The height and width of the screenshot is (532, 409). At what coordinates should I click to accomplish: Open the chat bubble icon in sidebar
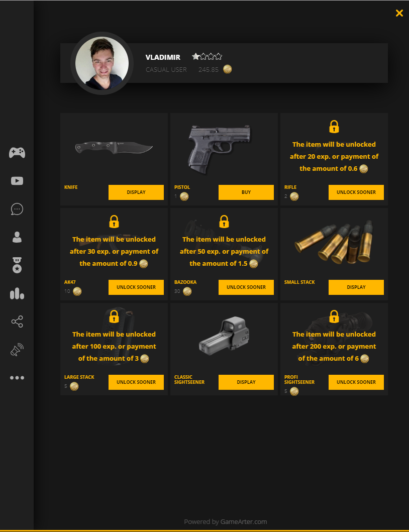[17, 209]
